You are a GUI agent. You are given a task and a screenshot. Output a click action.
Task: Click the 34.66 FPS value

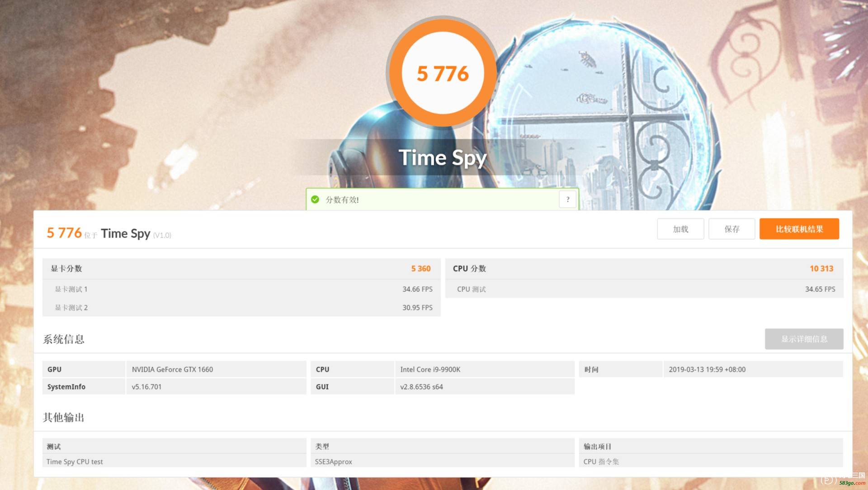[x=417, y=289]
